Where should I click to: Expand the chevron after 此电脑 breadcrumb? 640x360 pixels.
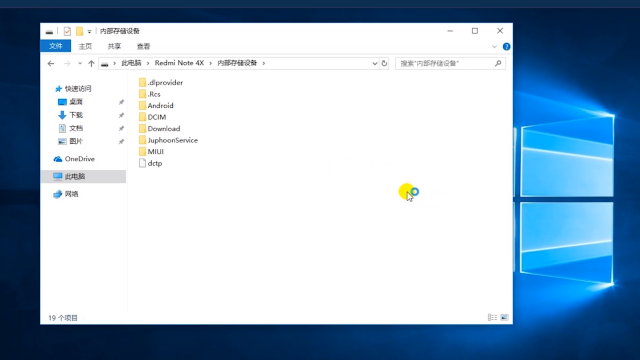[x=148, y=63]
